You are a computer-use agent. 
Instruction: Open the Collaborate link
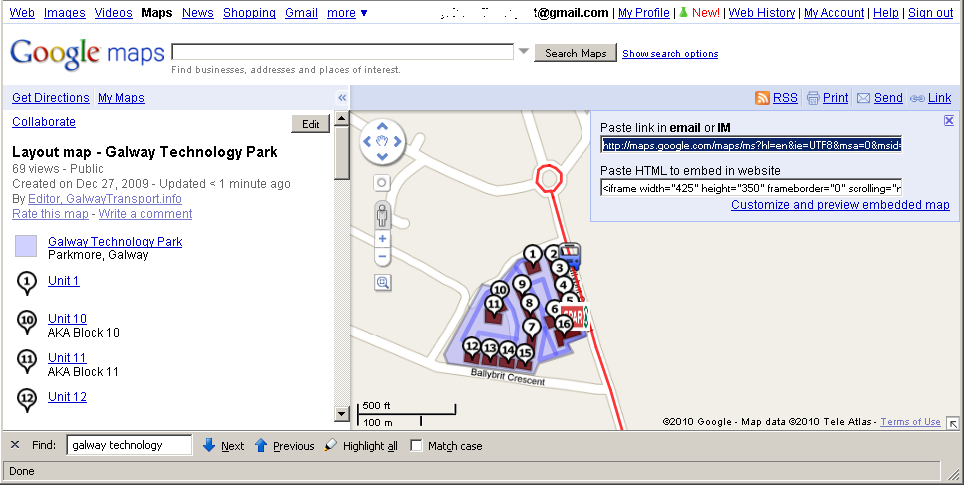(44, 122)
